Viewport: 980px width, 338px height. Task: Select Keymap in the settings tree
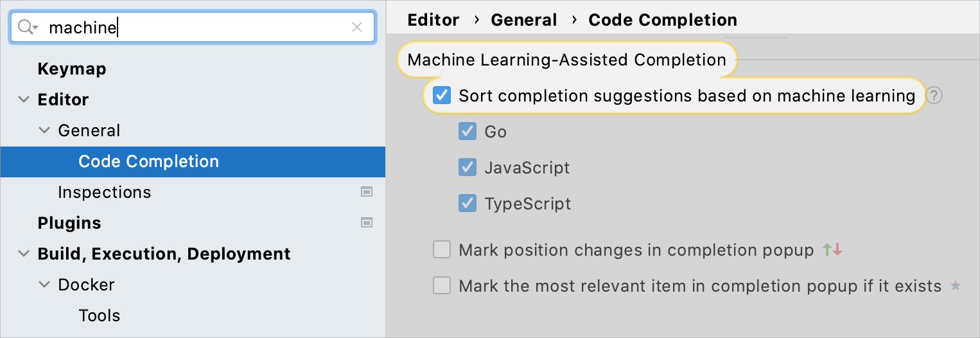[72, 69]
